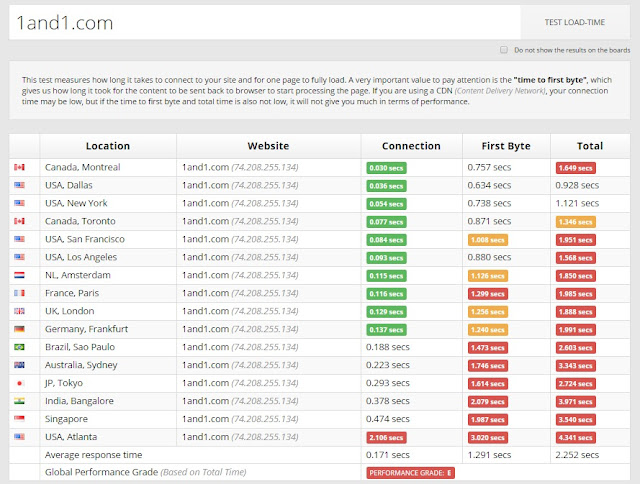Screen dimensions: 640x484
Task: Click USA flag in Los Angeles row
Action: click(x=19, y=257)
